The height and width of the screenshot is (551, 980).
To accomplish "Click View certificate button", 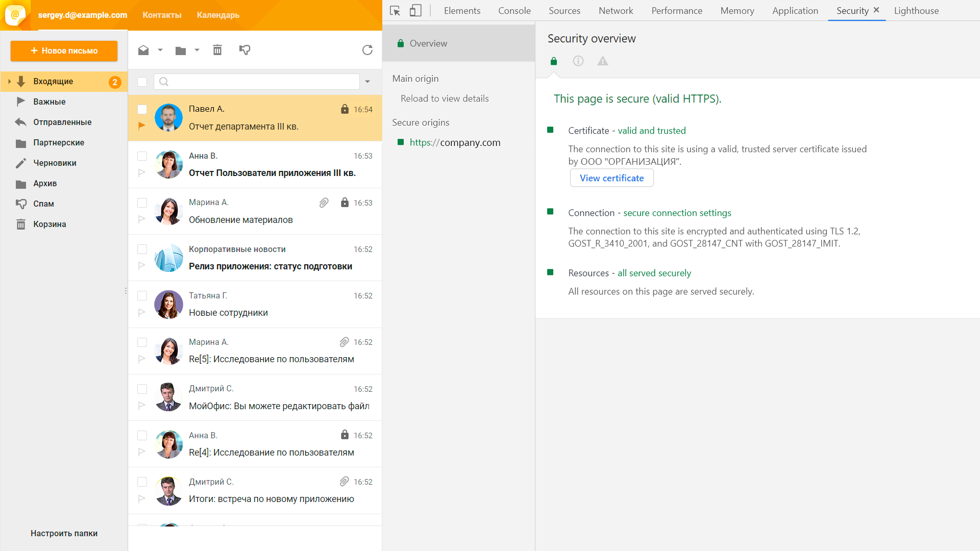I will 611,178.
